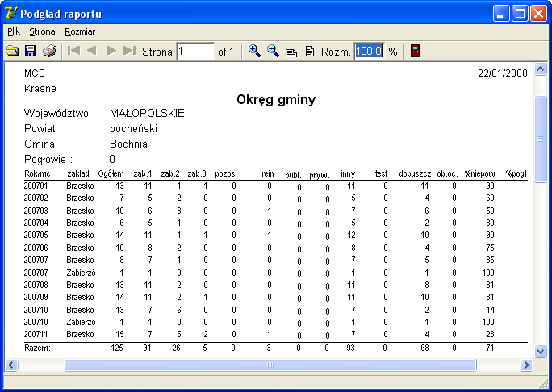The image size is (552, 392).
Task: Click the report title 'Okręg gminy'
Action: tap(276, 100)
